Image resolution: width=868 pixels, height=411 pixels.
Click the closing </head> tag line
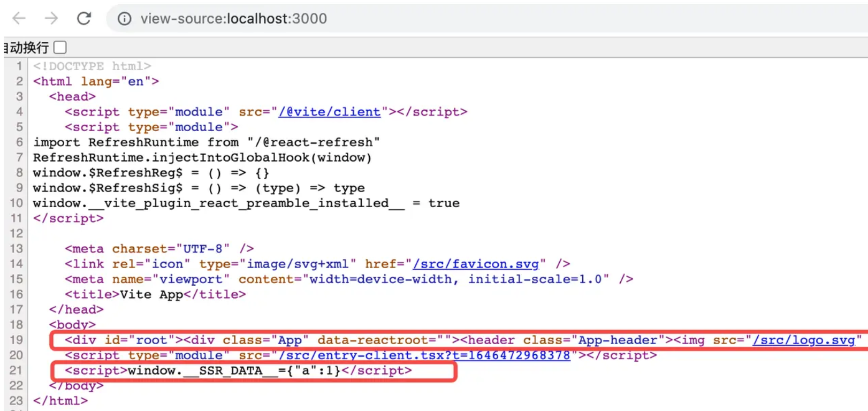click(x=76, y=310)
